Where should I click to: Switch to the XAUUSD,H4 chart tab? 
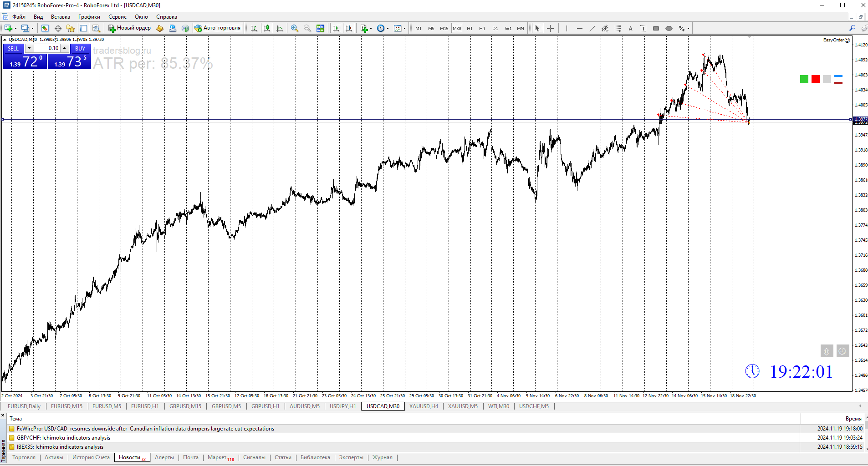(423, 406)
